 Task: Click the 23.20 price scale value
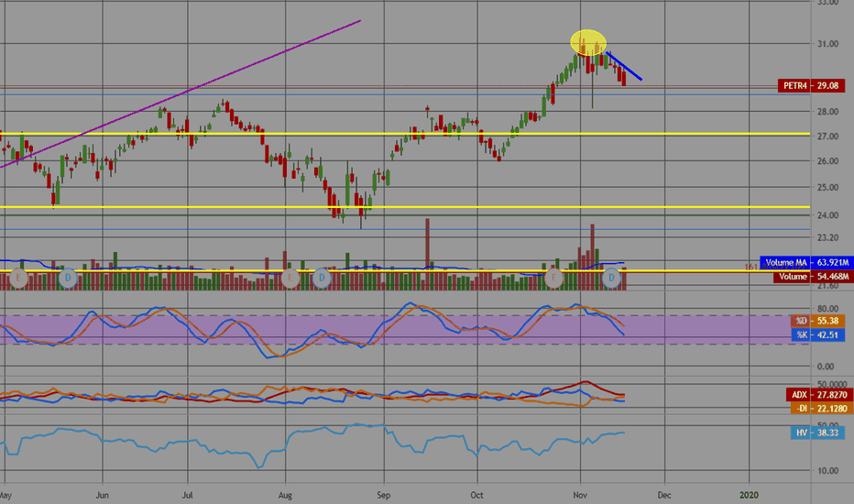click(827, 237)
